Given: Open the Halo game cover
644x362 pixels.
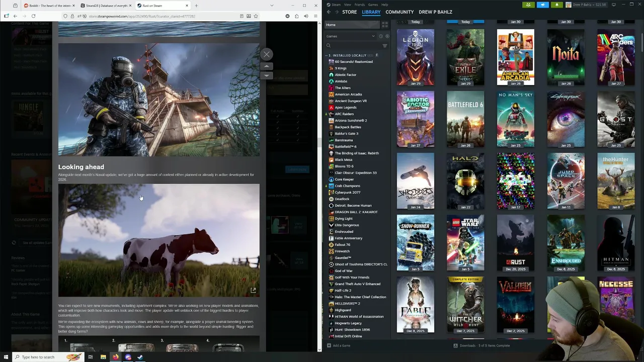Looking at the screenshot, I should click(x=465, y=181).
